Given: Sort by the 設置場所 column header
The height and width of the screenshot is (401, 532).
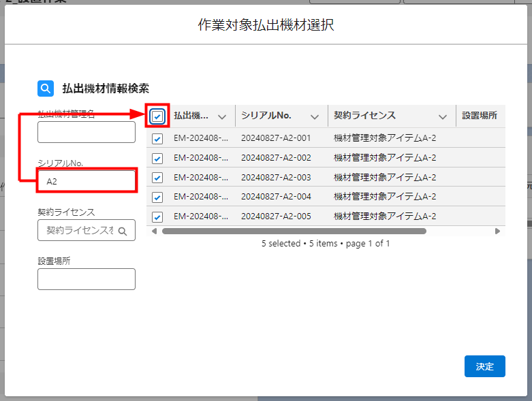Looking at the screenshot, I should tap(480, 116).
